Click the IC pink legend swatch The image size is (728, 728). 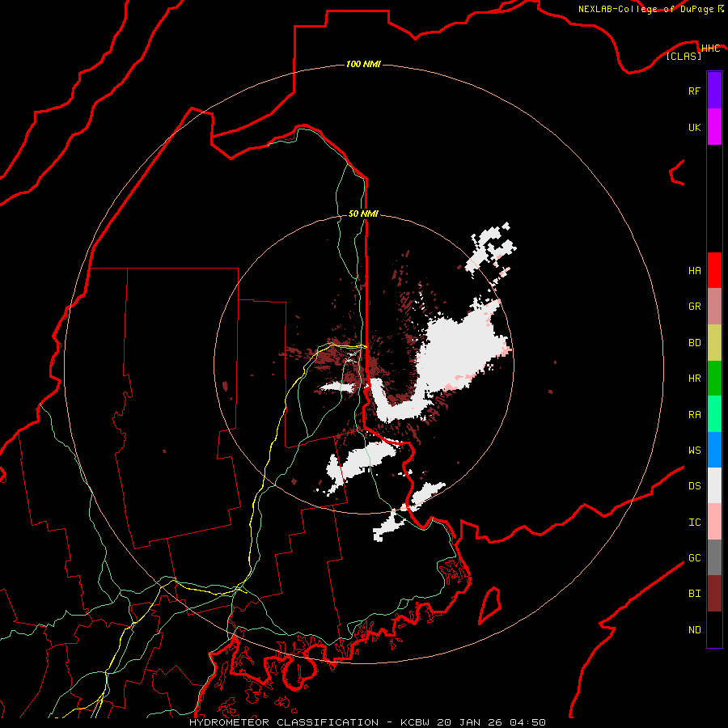coord(714,522)
